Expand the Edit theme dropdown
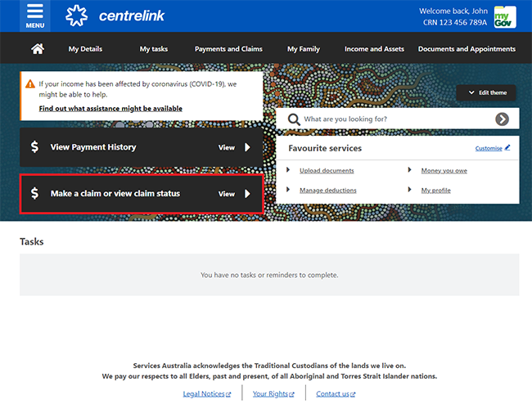 pos(486,92)
